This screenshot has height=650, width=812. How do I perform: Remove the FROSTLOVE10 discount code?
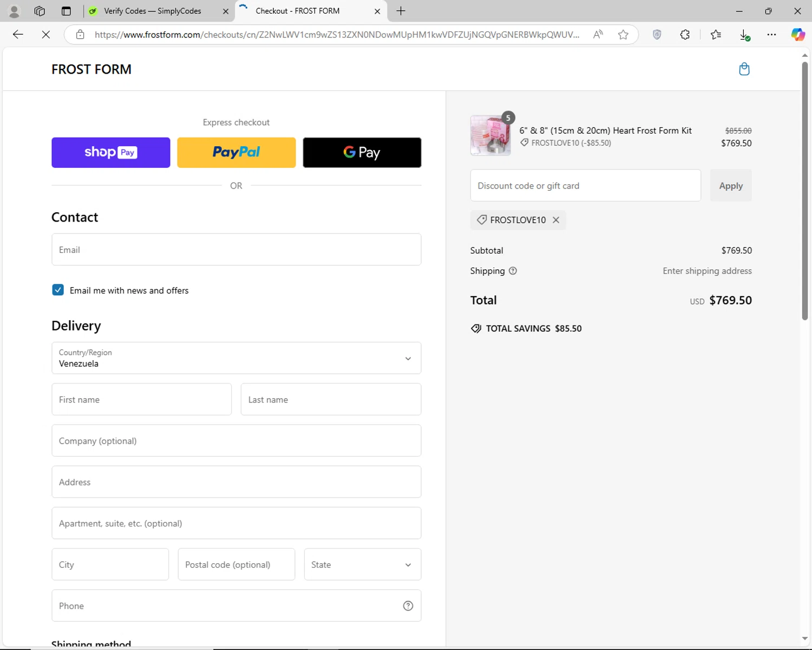pyautogui.click(x=556, y=220)
